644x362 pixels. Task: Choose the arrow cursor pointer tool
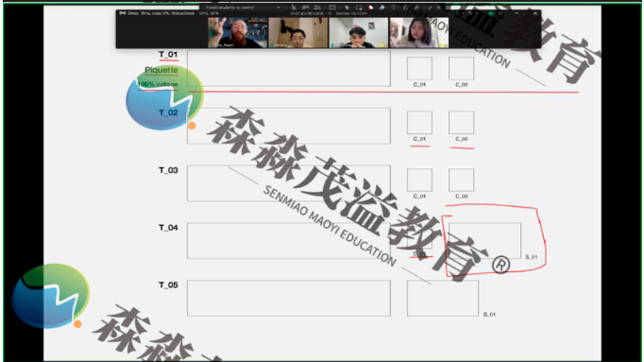(x=347, y=8)
